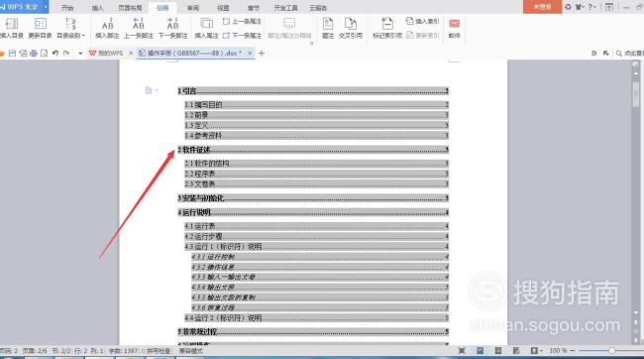Click the Print icon in quick access bar

pos(34,53)
